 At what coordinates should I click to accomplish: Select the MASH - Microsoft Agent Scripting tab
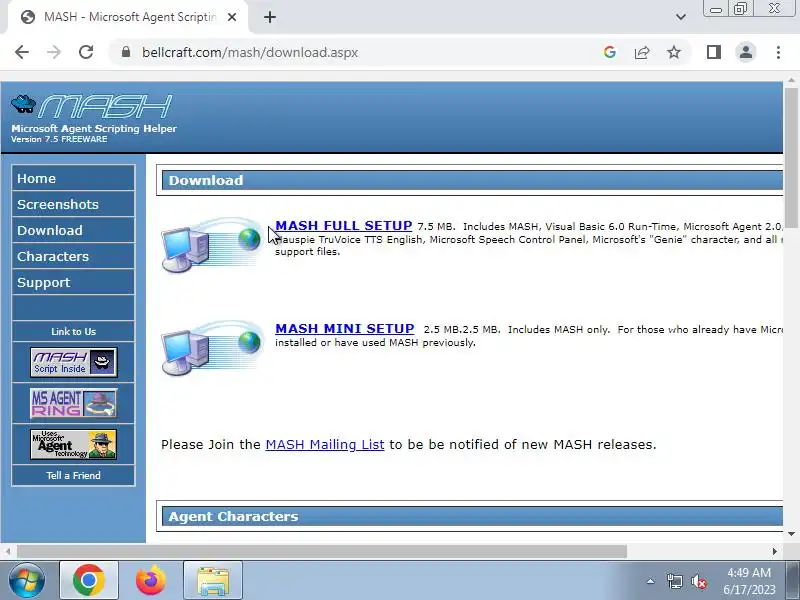click(x=128, y=17)
